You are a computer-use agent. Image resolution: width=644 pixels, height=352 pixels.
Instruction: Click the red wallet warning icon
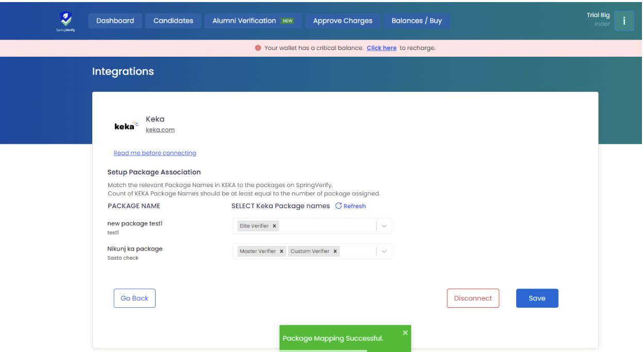[258, 48]
